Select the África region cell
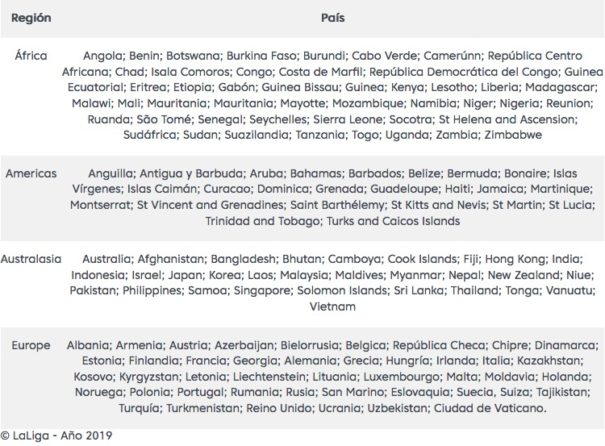The image size is (605, 446). pos(31,56)
